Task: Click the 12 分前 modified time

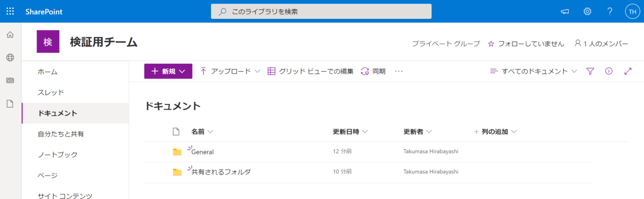Action: tap(342, 152)
